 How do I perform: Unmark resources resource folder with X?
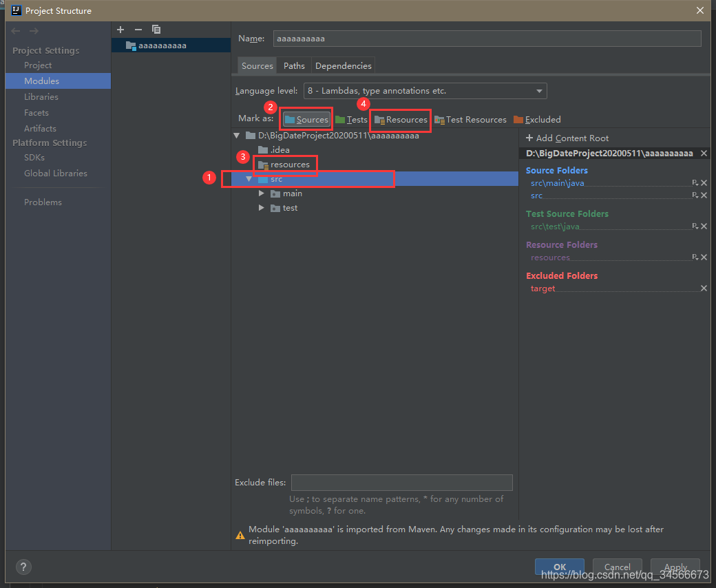coord(704,258)
